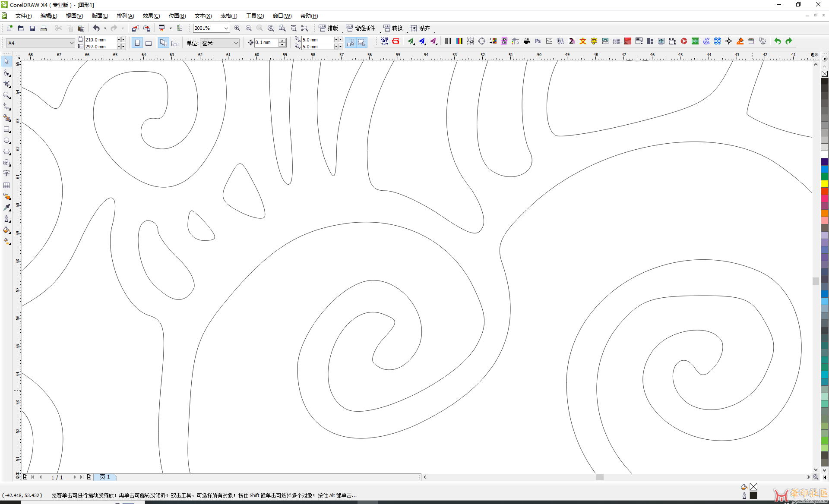829x504 pixels.
Task: Open the 编辑(E) menu
Action: click(x=49, y=16)
